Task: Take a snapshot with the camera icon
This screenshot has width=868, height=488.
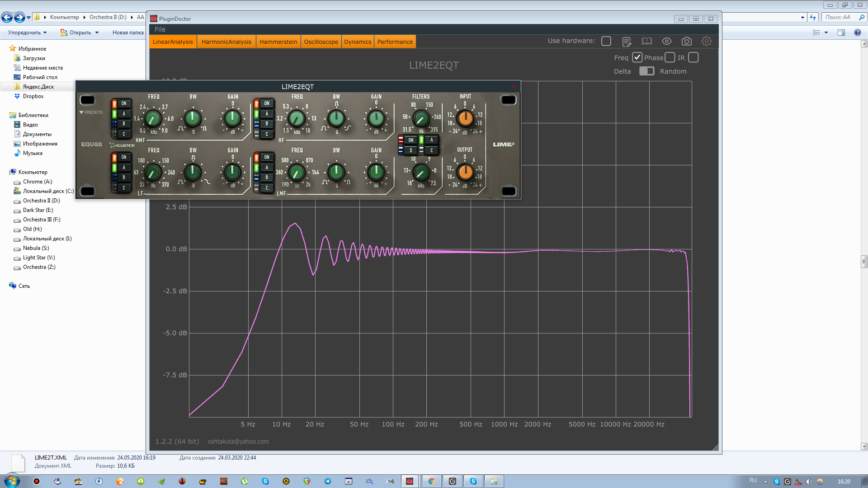Action: [x=687, y=41]
